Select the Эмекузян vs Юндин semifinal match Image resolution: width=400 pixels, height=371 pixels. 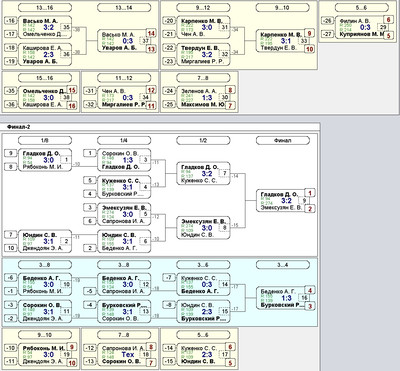tap(203, 228)
